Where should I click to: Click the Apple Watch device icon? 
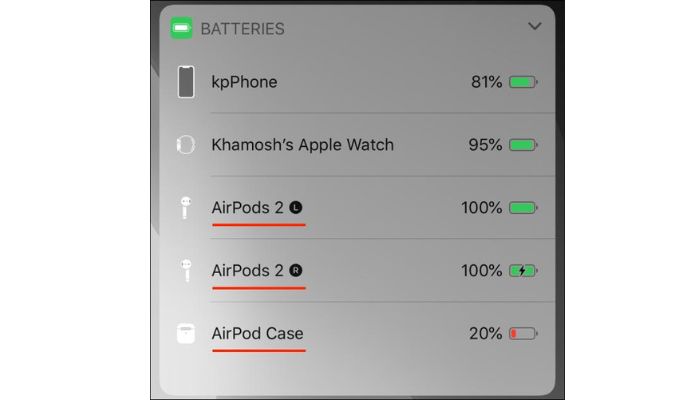186,145
